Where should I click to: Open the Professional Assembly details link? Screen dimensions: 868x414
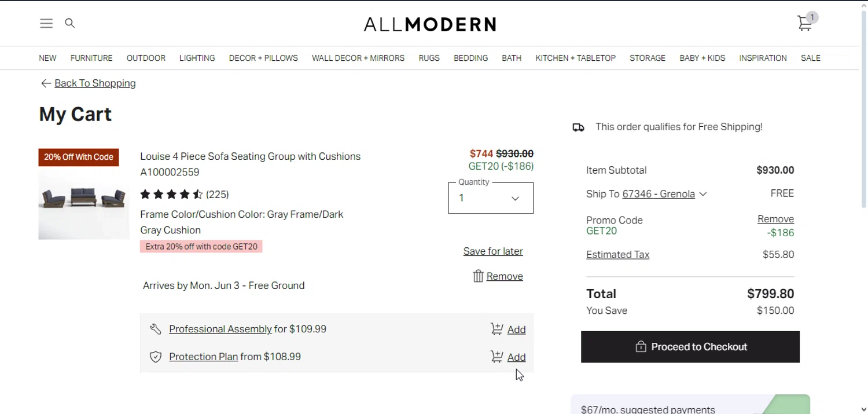point(220,329)
